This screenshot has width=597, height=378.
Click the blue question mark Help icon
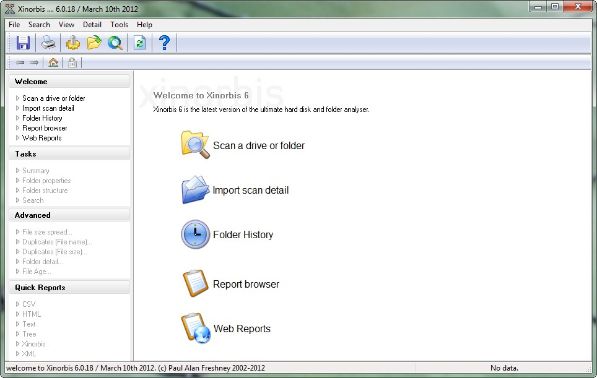[x=164, y=43]
